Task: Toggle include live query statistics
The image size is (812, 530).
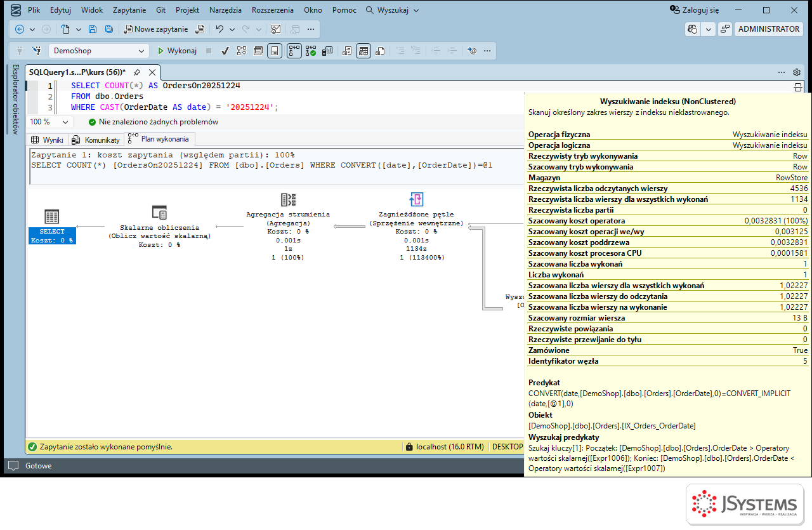Action: pyautogui.click(x=311, y=51)
